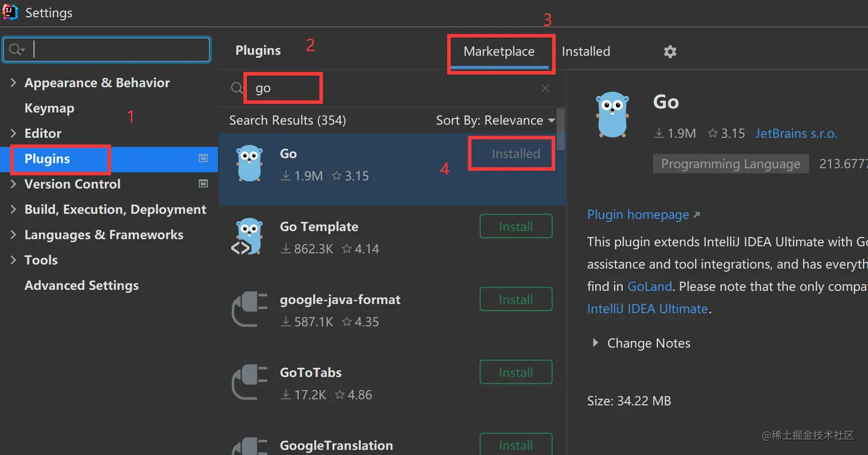This screenshot has width=868, height=455.
Task: Click the google-java-format plug icon
Action: click(x=249, y=310)
